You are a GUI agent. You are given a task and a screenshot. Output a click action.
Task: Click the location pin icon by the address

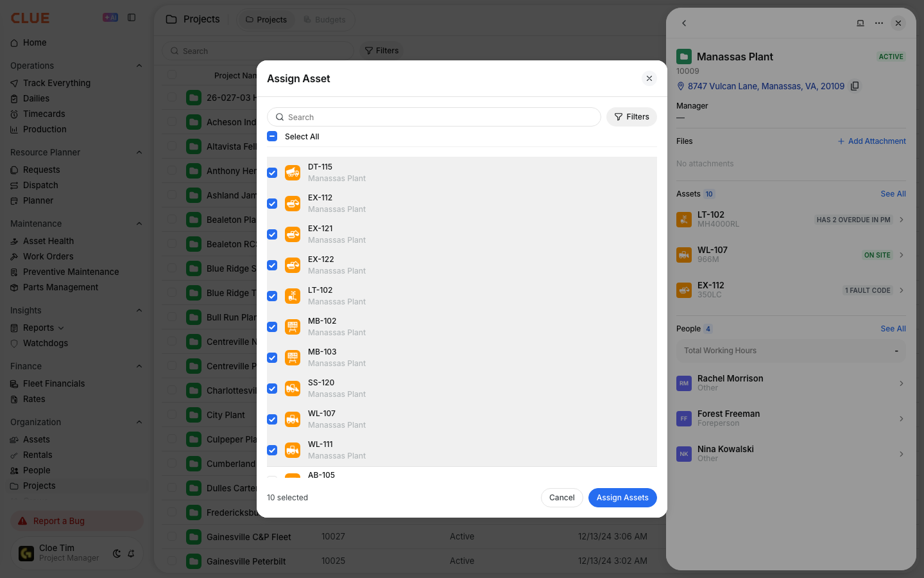click(x=681, y=86)
